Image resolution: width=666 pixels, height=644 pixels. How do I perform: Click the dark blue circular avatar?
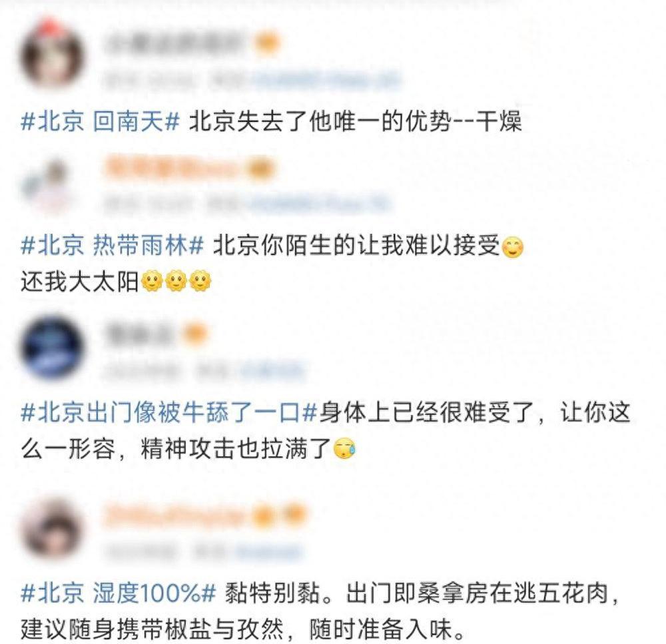point(52,348)
